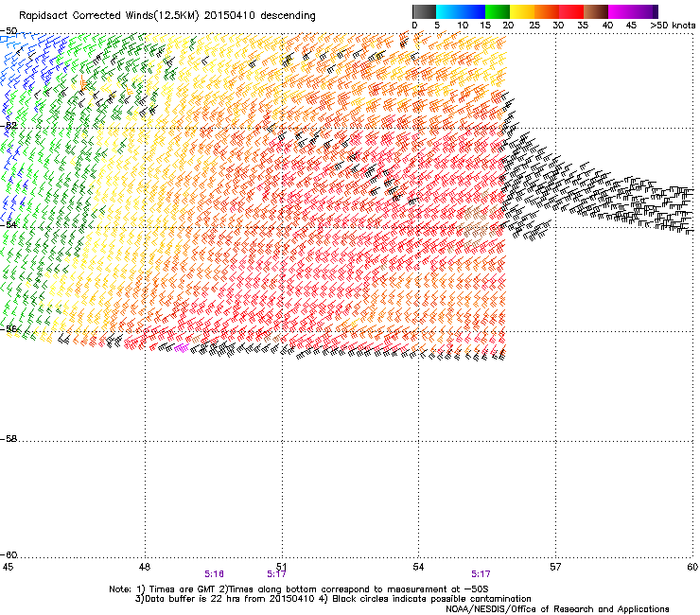Click the red 30-35 knots legend swatch
The height and width of the screenshot is (615, 700).
[571, 11]
